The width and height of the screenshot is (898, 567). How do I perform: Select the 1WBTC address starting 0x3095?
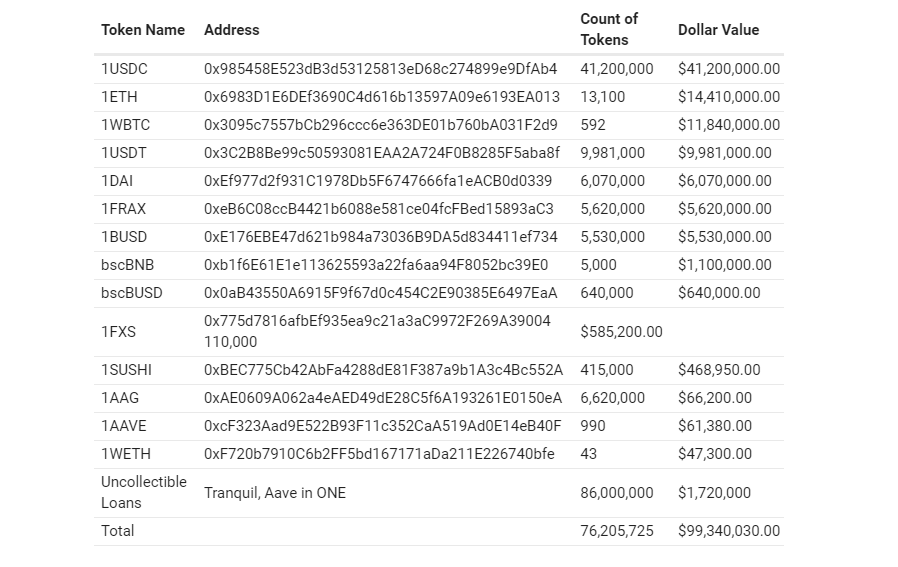coord(380,125)
